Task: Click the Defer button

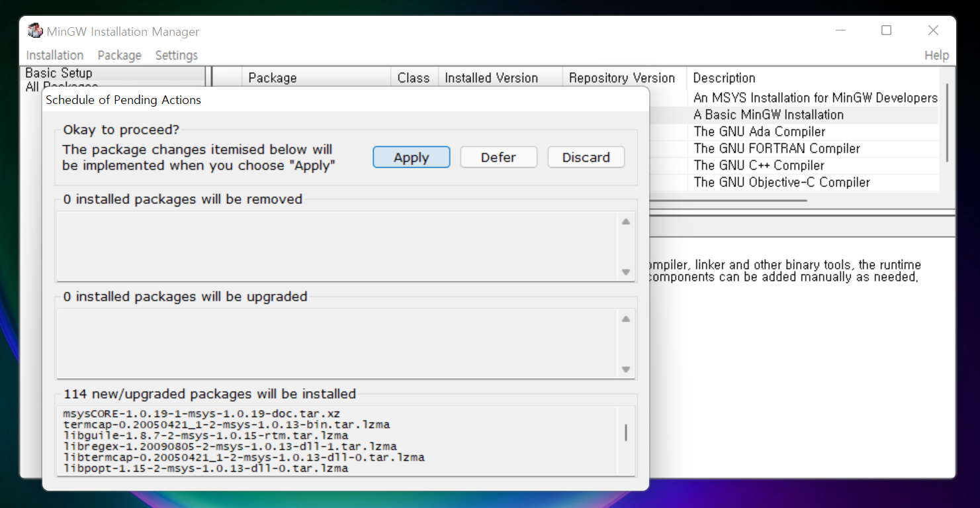Action: coord(498,157)
